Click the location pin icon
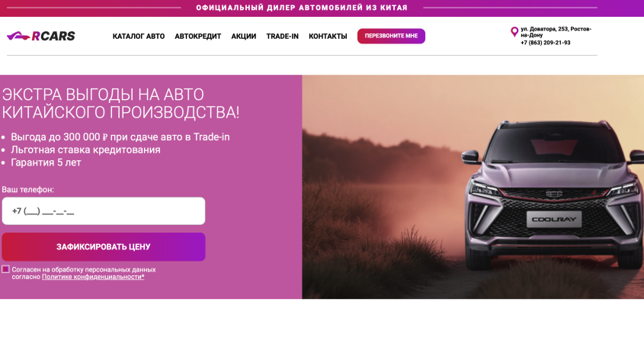Viewport: 644px width, 347px height. point(514,32)
